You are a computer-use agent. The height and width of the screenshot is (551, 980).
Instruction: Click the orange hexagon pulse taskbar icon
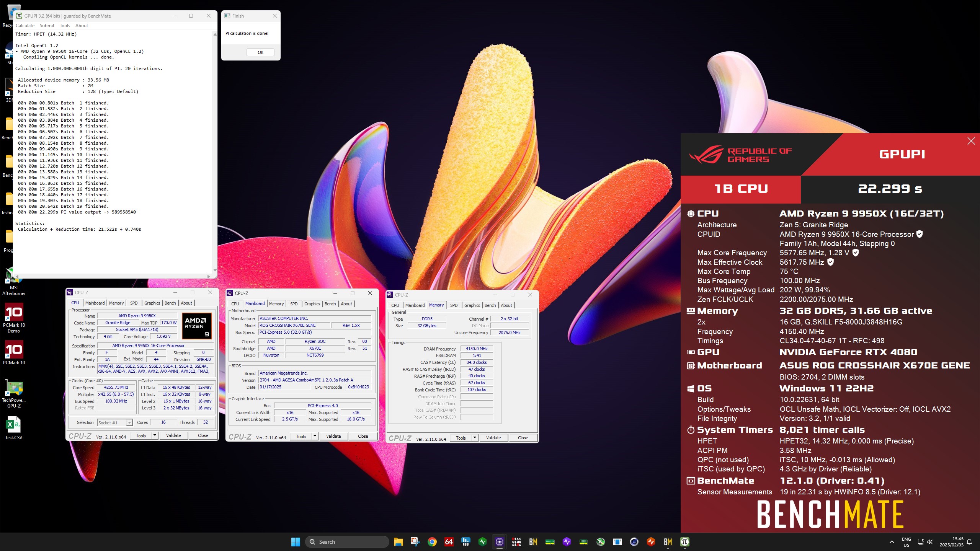[651, 542]
